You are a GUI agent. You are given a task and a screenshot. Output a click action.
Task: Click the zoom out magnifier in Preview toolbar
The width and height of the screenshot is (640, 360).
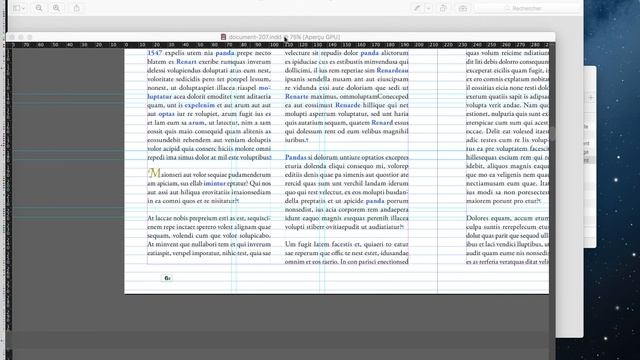click(39, 8)
